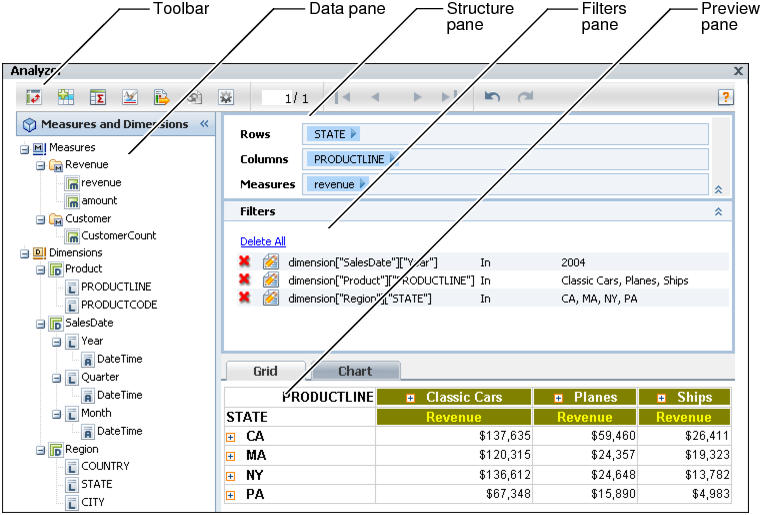Viewport: 779px width, 515px height.
Task: Collapse the Year level node
Action: (57, 342)
